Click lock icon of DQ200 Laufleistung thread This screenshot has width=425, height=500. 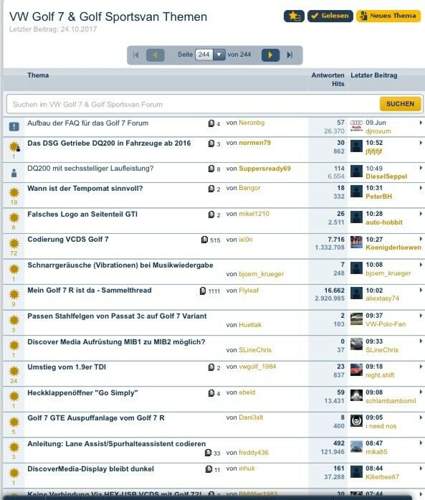[x=14, y=173]
